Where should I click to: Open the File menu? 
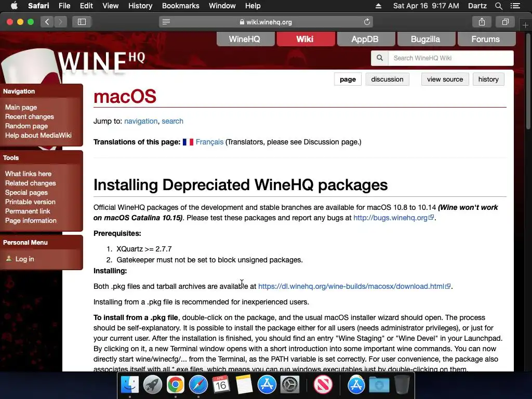click(64, 6)
